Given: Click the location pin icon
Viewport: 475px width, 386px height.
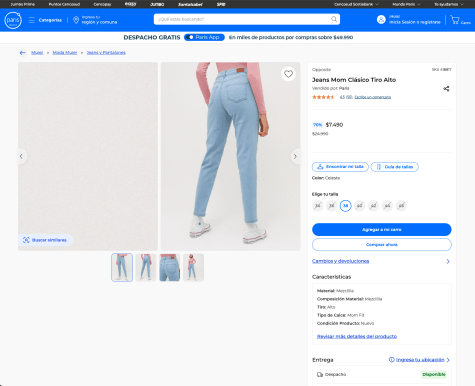Looking at the screenshot, I should coord(76,20).
